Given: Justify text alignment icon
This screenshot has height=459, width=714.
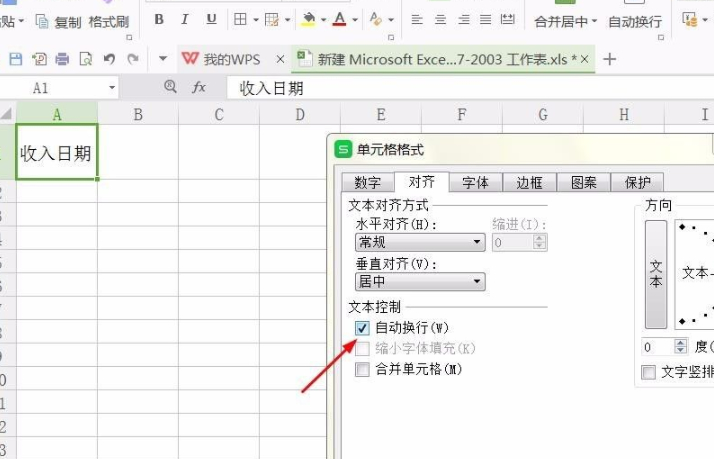Looking at the screenshot, I should 485,19.
